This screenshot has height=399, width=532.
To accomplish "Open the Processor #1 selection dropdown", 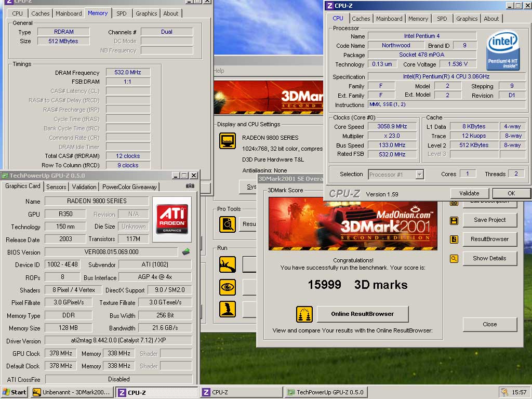I will coord(420,175).
